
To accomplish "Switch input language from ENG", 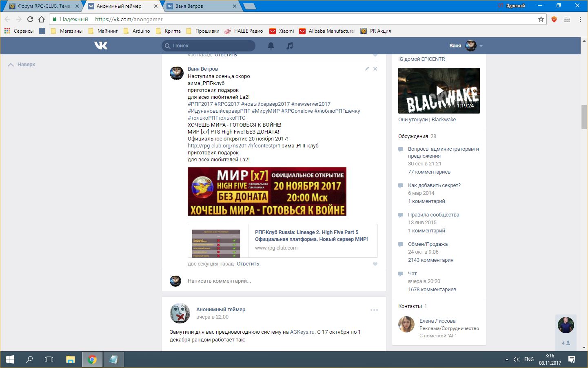I will coord(529,359).
